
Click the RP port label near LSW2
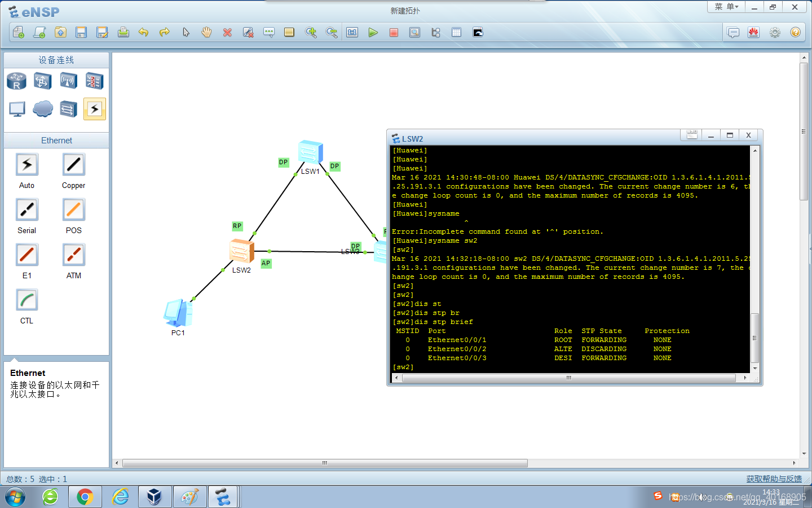(x=237, y=226)
